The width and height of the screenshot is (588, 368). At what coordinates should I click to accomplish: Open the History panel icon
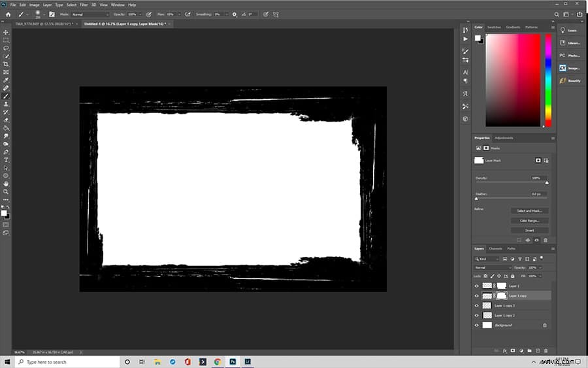(465, 30)
